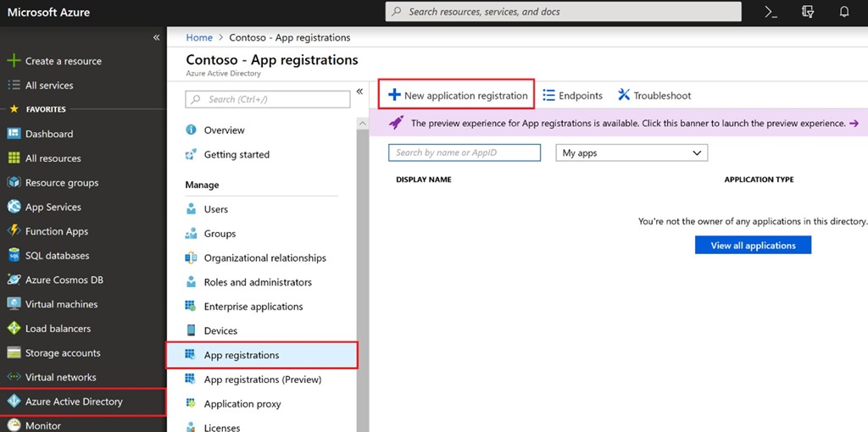Go to Home breadcrumb link
This screenshot has height=432, width=868.
pos(199,37)
